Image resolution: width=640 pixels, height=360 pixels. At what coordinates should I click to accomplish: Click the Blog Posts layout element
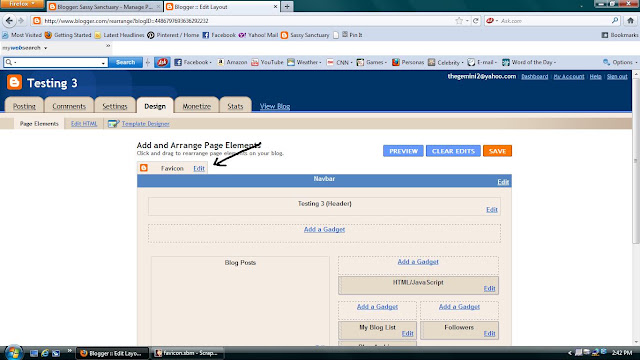pos(240,300)
